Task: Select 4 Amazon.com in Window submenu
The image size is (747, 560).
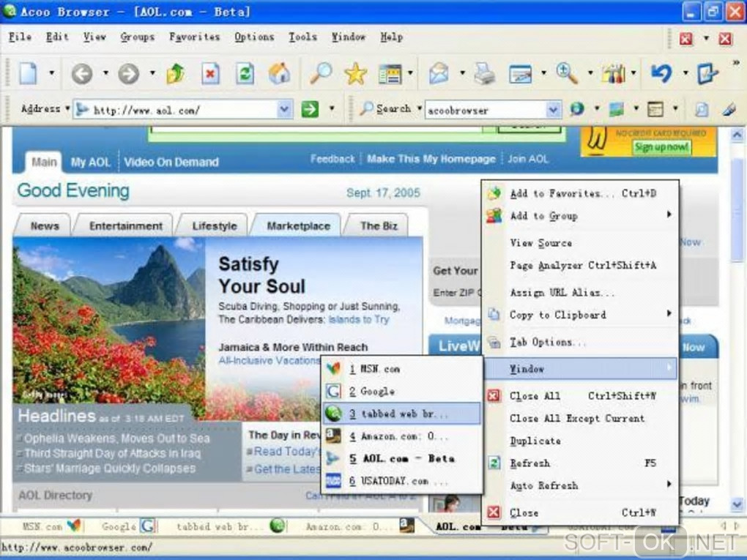Action: coord(401,436)
